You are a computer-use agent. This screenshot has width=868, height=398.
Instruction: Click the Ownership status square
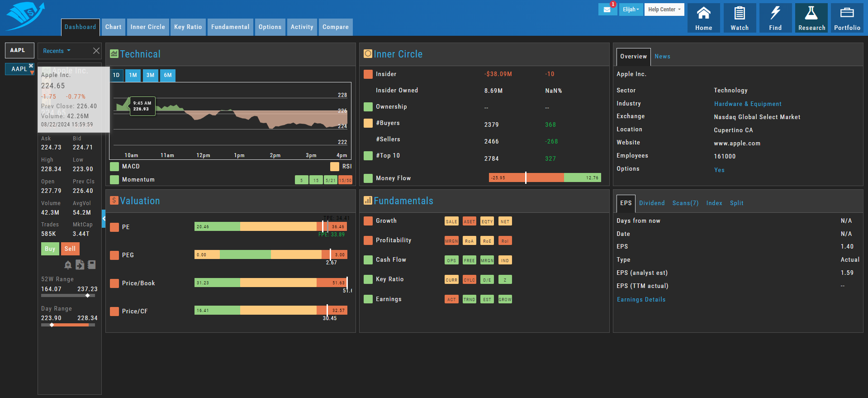pos(368,107)
